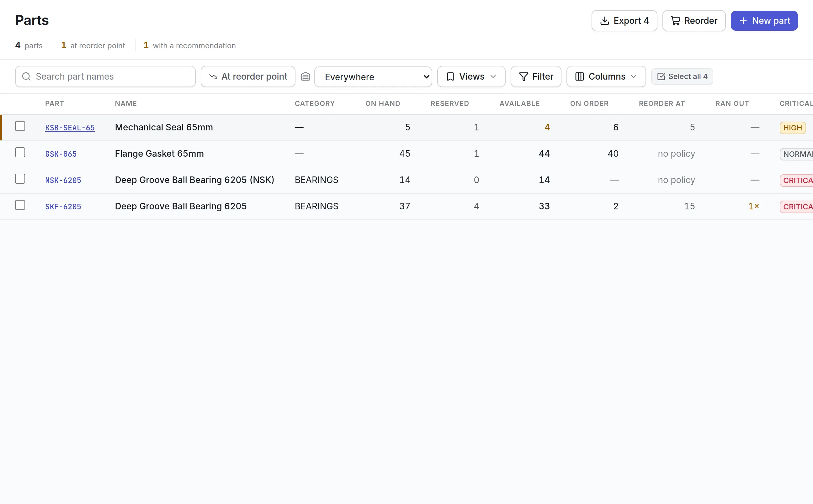Click the bookmark icon on Views

coord(450,77)
